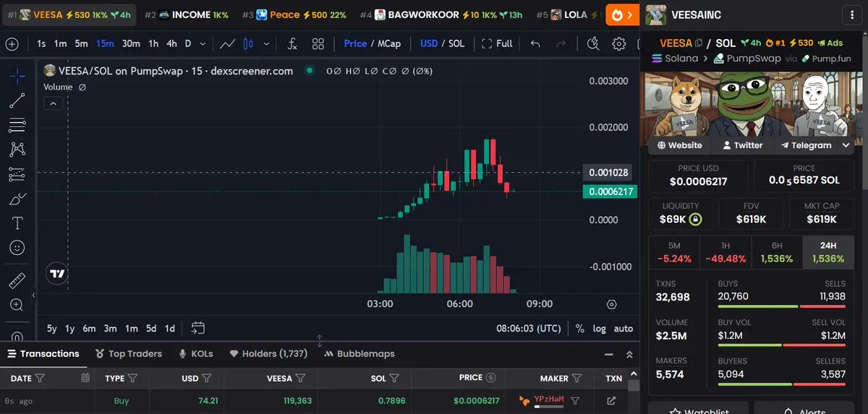Open the token Twitter link
Viewport: 868px width, 414px height.
coord(743,145)
